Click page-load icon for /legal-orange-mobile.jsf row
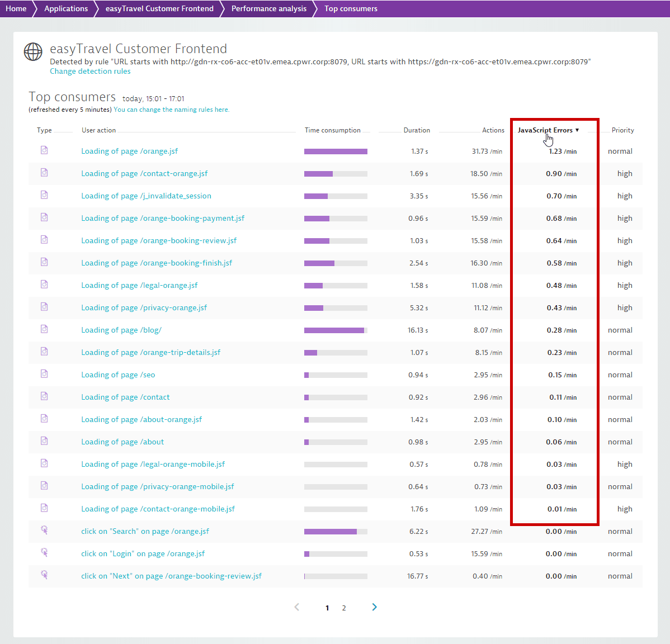Image resolution: width=670 pixels, height=644 pixels. click(x=44, y=463)
